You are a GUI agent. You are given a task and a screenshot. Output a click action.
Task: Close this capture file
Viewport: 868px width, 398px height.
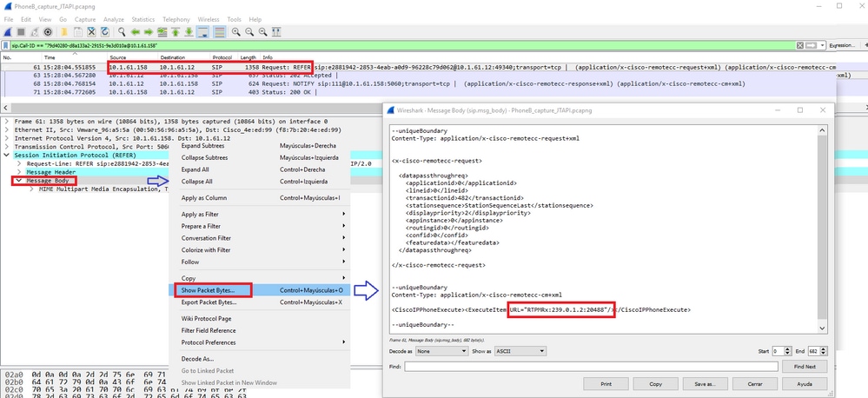pyautogui.click(x=91, y=31)
